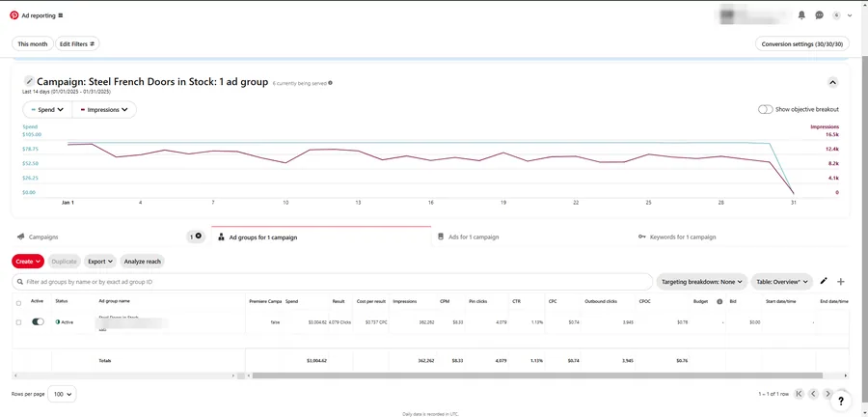Click the Outbound clicks column header
The width and height of the screenshot is (868, 417).
(x=599, y=301)
